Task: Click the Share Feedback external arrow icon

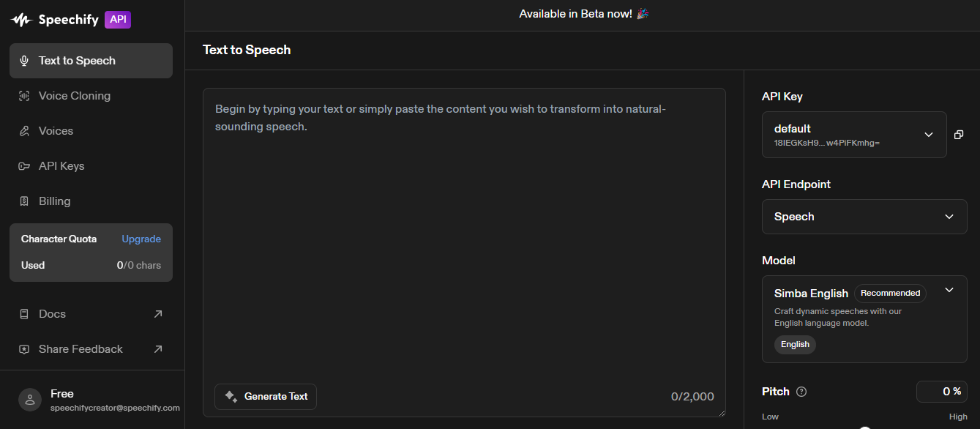Action: 158,349
